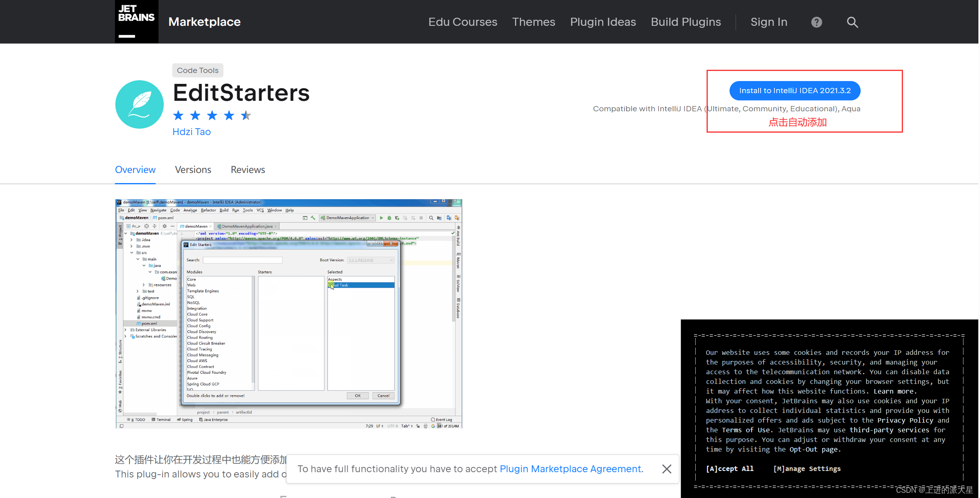Screen dimensions: 980x498
Task: Open the help question mark icon
Action: point(817,22)
